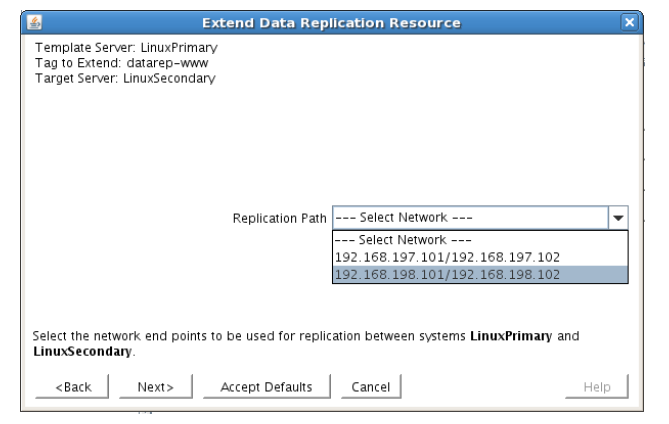Open the Replication Path combo box field

point(469,217)
